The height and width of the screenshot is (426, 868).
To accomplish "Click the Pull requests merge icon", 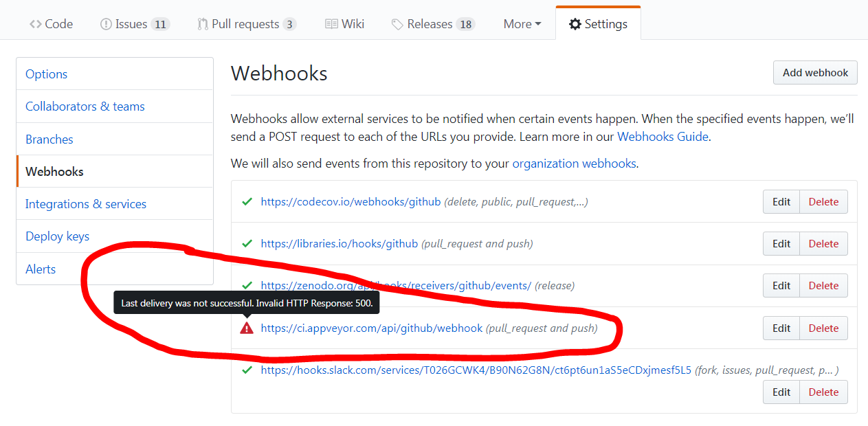I will [x=203, y=23].
